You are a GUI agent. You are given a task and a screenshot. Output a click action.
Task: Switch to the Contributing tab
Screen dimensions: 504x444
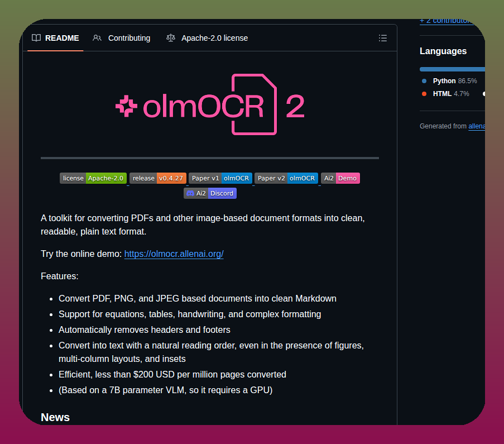pos(122,38)
